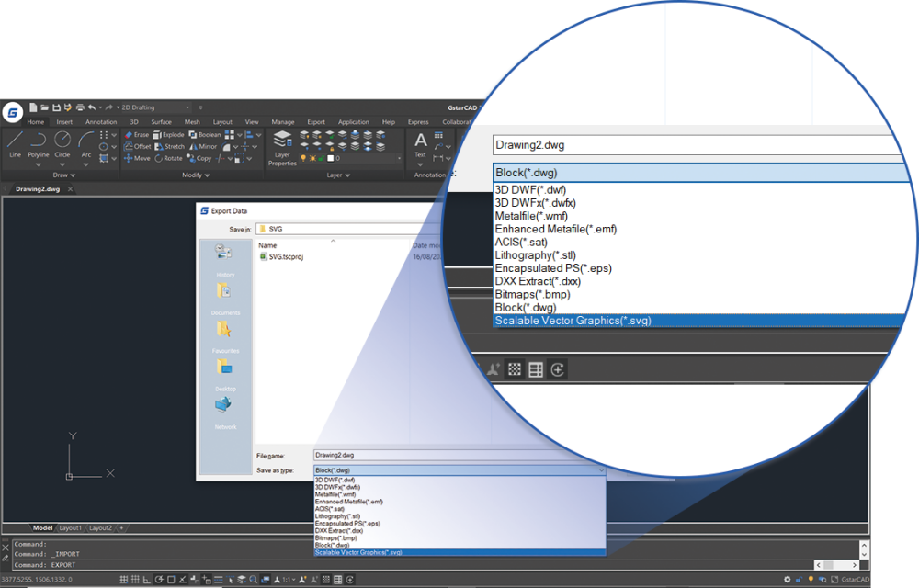Select the Copy tool
Screen dimensions: 919x588
[199, 158]
